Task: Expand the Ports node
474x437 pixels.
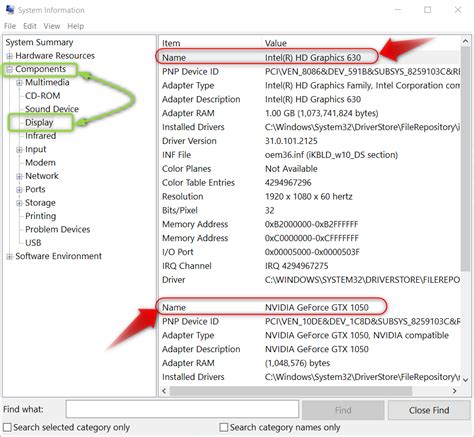Action: point(19,190)
